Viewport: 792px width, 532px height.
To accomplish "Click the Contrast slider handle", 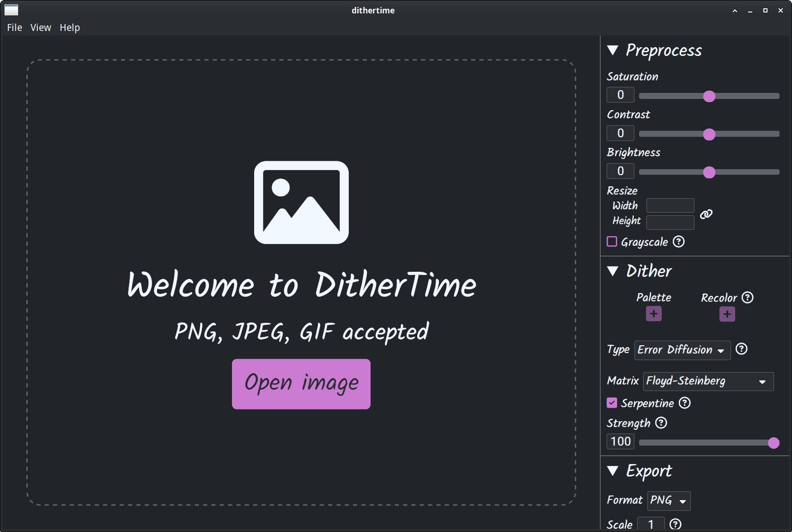I will tap(709, 134).
